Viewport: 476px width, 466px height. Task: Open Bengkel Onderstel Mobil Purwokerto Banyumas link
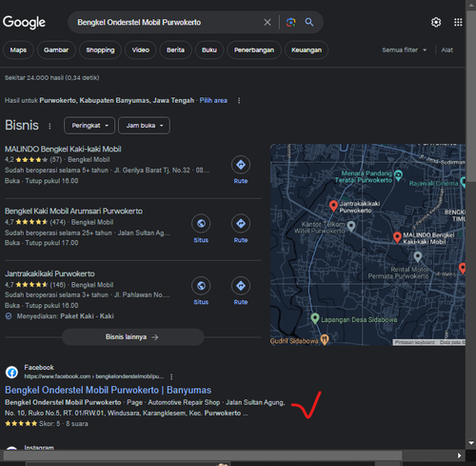coord(108,390)
